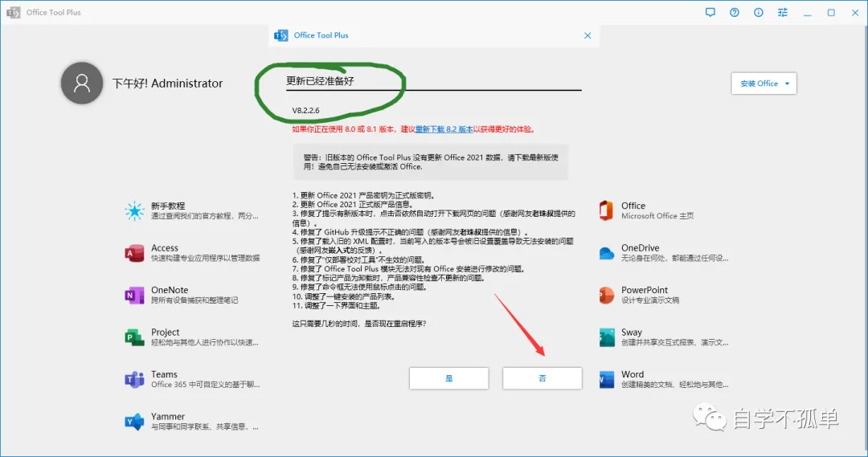Viewport: 868px width, 457px height.
Task: Select the OneDrive tile title
Action: click(x=640, y=248)
